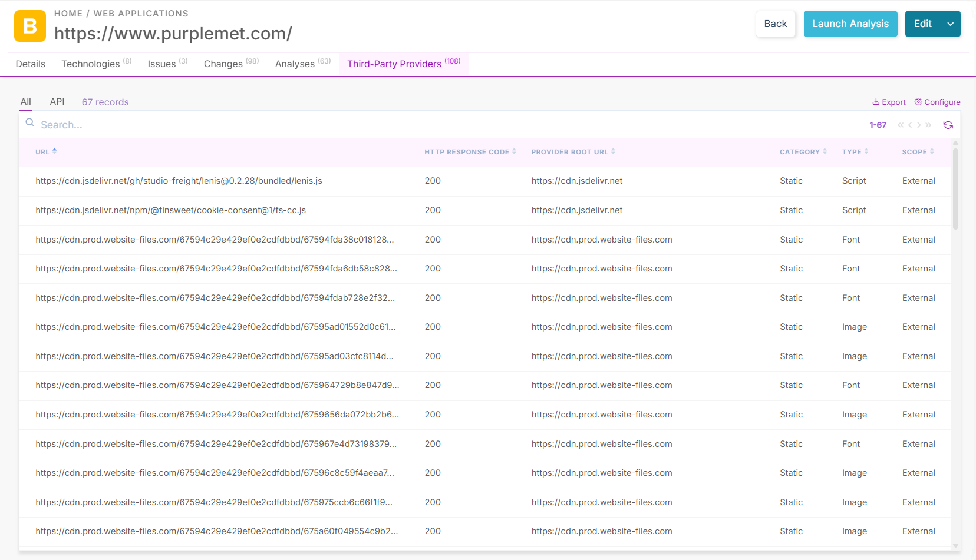
Task: Sort by Category column
Action: (803, 152)
